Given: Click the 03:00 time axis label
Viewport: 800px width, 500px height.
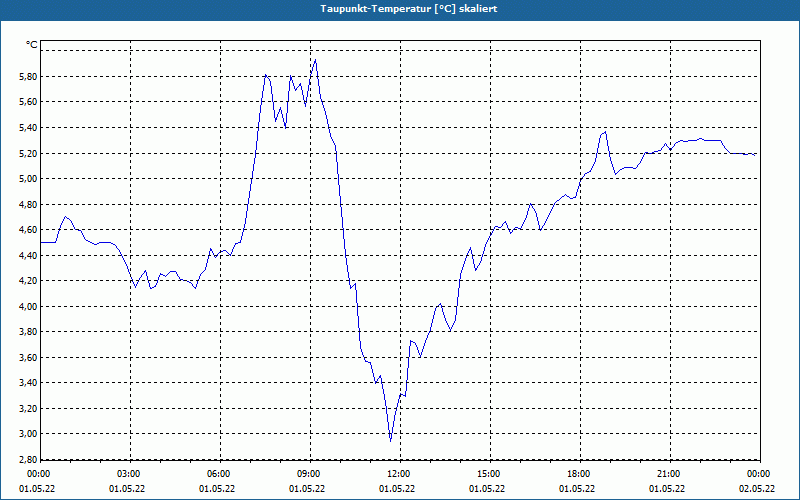Looking at the screenshot, I should [130, 474].
